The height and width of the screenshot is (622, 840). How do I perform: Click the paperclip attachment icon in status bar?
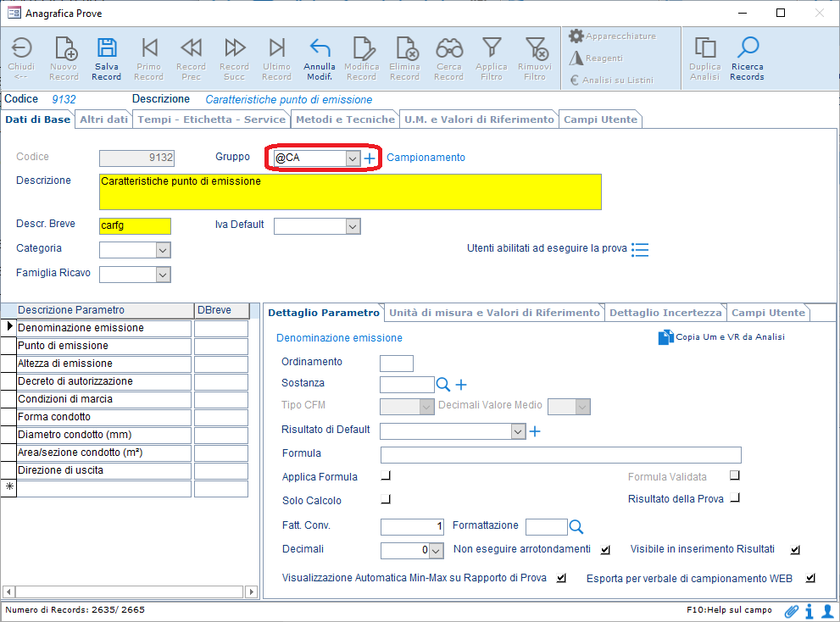coord(791,611)
